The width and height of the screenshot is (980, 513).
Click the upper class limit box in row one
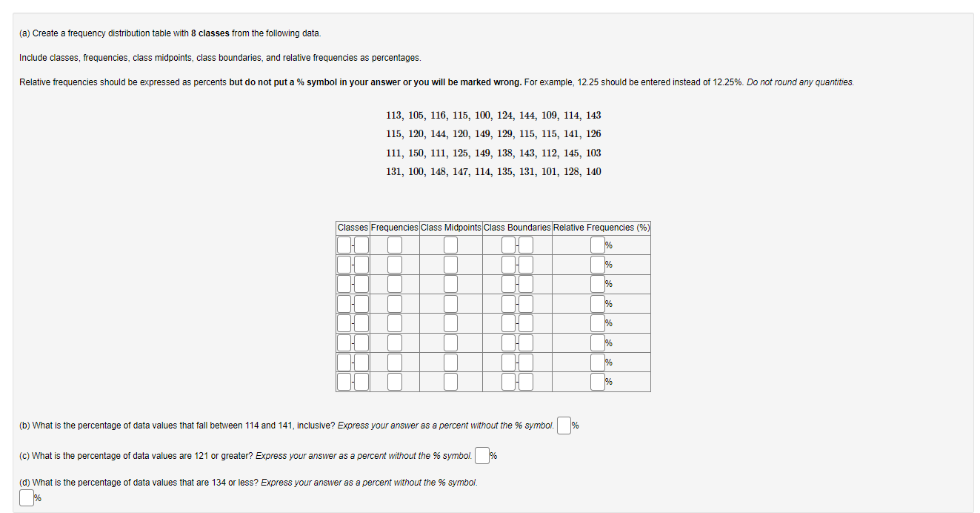(x=360, y=244)
